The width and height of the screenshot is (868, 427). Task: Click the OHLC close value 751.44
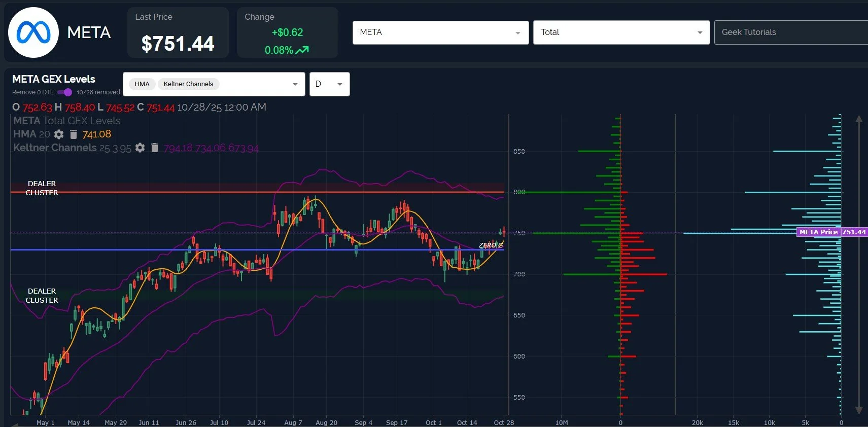pyautogui.click(x=160, y=108)
